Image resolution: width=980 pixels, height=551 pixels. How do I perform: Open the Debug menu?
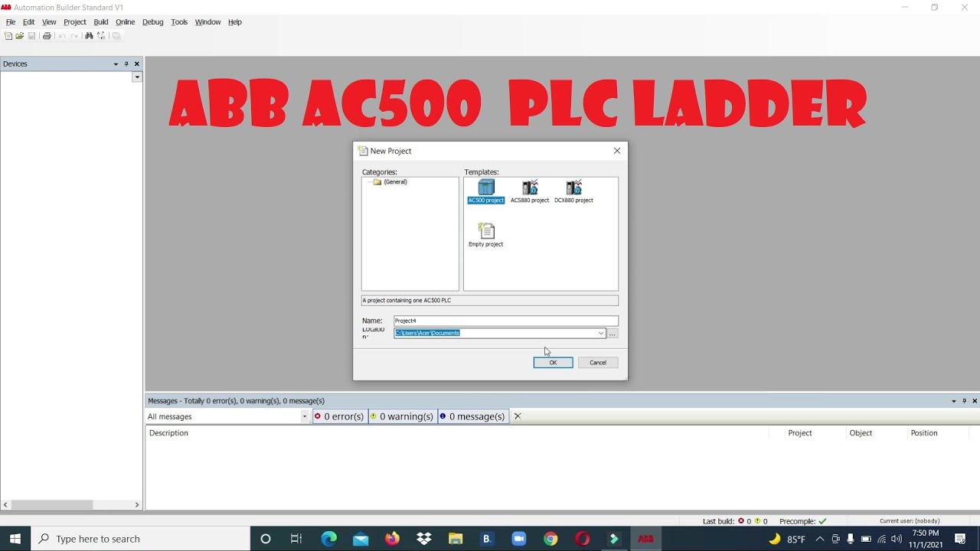[153, 22]
